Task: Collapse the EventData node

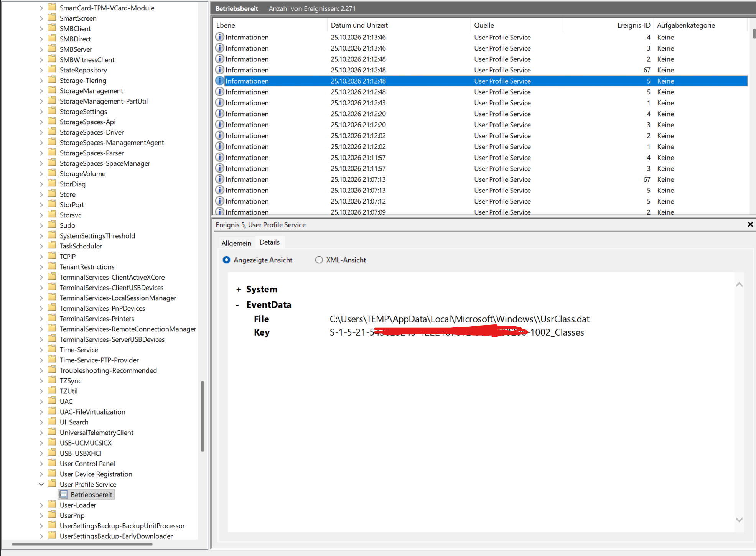Action: (237, 305)
